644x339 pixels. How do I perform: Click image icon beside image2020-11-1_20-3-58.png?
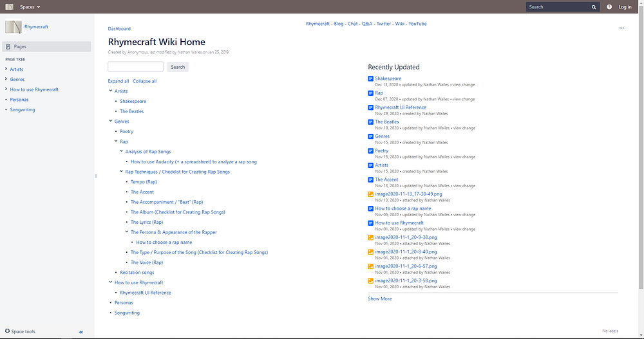click(x=370, y=281)
